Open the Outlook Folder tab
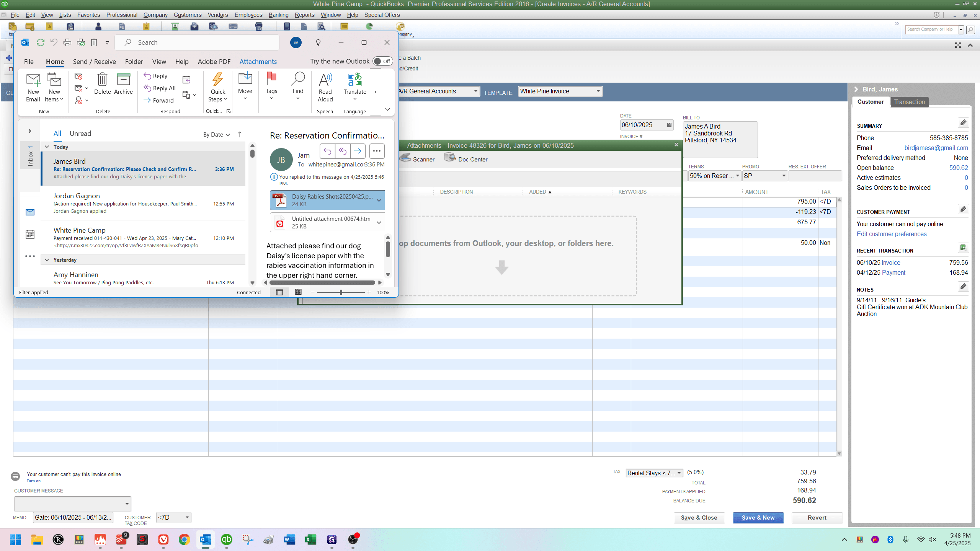The height and width of the screenshot is (551, 980). pyautogui.click(x=134, y=62)
